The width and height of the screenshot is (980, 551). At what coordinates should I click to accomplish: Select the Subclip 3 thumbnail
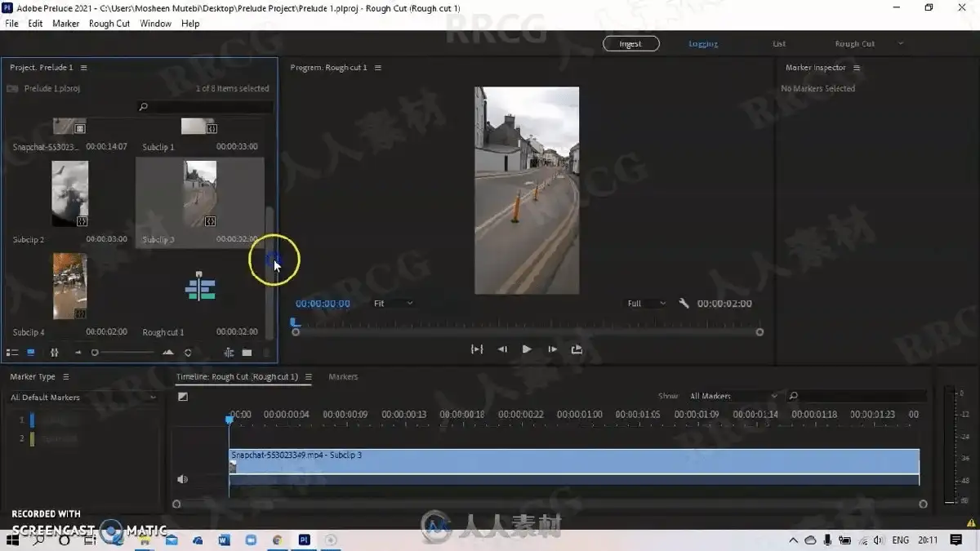[x=200, y=193]
